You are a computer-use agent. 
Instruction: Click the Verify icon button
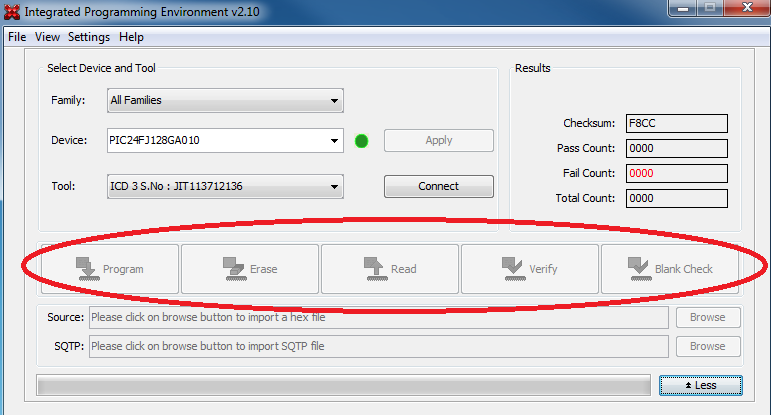(x=529, y=268)
